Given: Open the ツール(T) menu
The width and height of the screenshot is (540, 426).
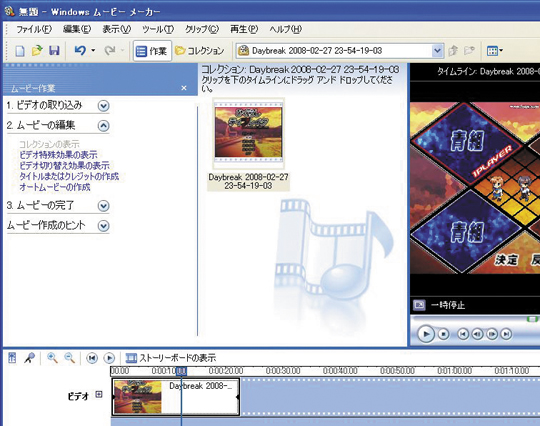Looking at the screenshot, I should [158, 29].
